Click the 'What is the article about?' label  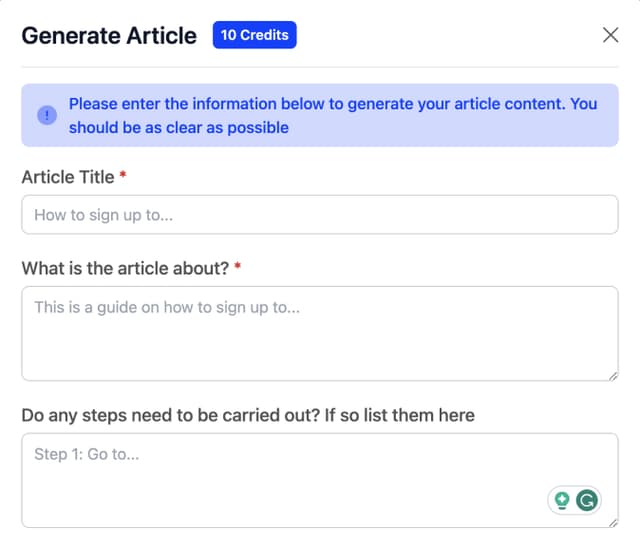coord(125,268)
